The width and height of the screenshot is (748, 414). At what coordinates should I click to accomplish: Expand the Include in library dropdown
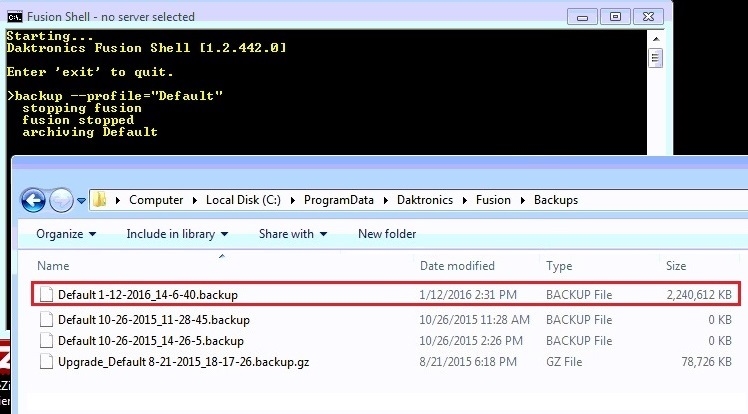pos(177,234)
